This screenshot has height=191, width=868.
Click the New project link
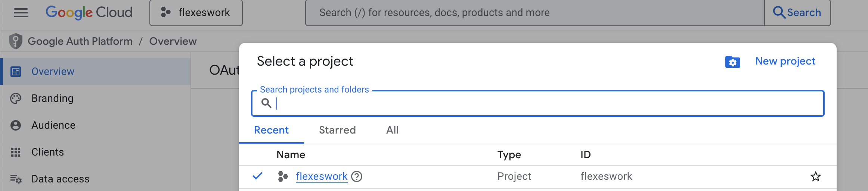785,61
